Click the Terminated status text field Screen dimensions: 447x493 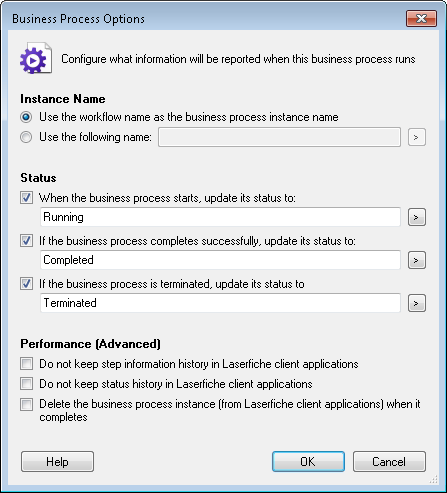[x=220, y=303]
